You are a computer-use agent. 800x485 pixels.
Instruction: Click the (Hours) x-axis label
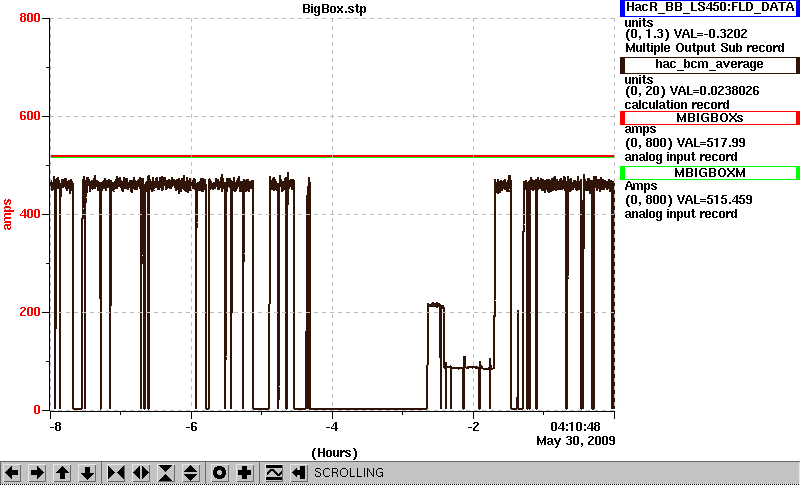[334, 453]
